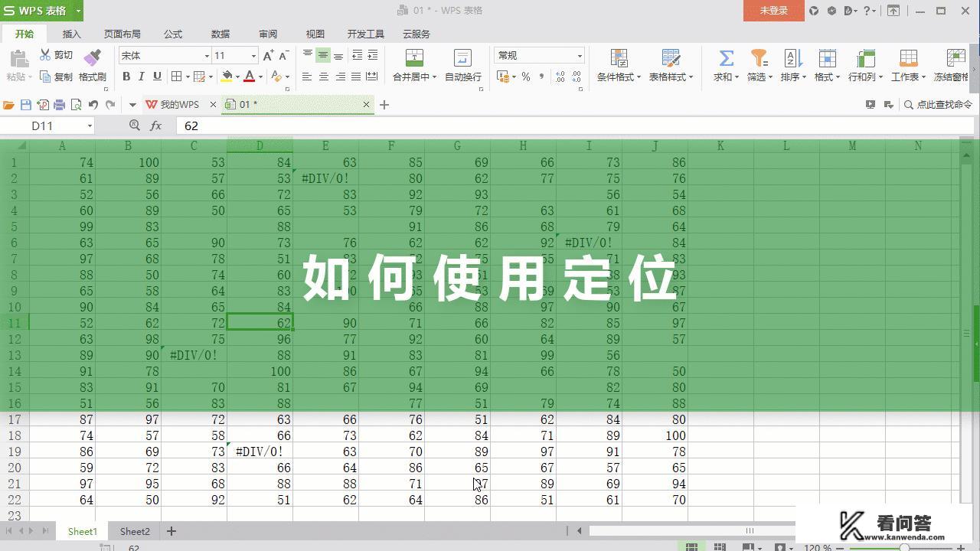This screenshot has height=551, width=980.
Task: Click the 点此查找命令 command search box
Action: click(x=938, y=105)
